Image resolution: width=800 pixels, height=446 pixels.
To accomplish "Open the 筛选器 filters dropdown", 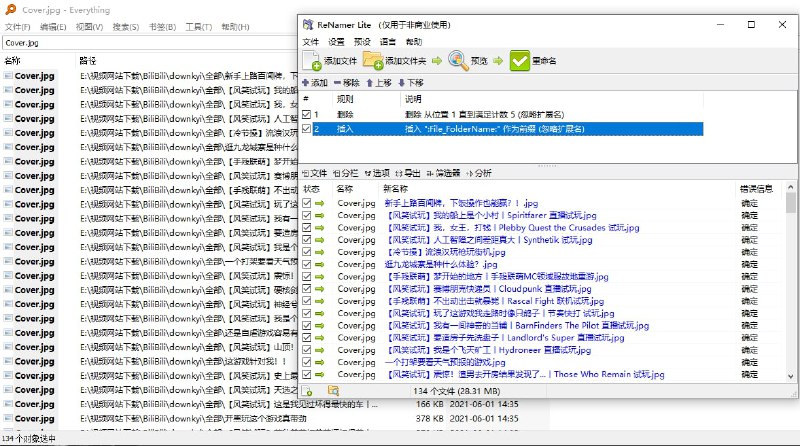I will [x=443, y=174].
